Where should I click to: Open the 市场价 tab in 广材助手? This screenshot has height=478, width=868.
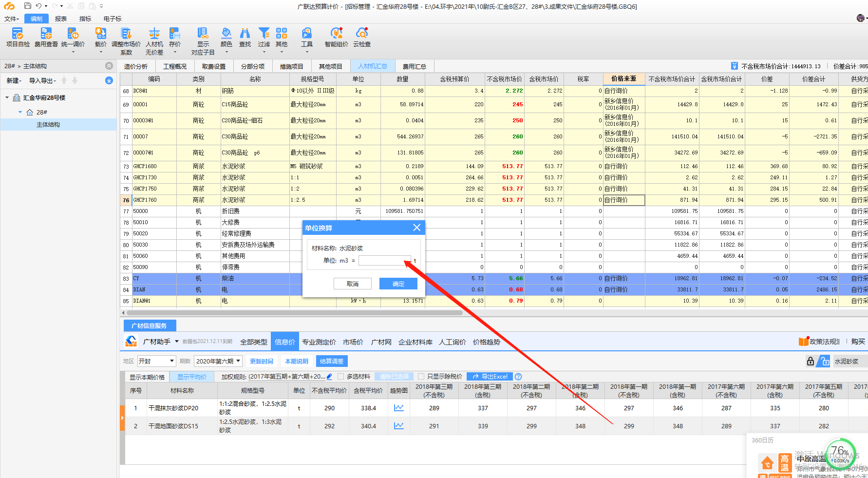353,342
